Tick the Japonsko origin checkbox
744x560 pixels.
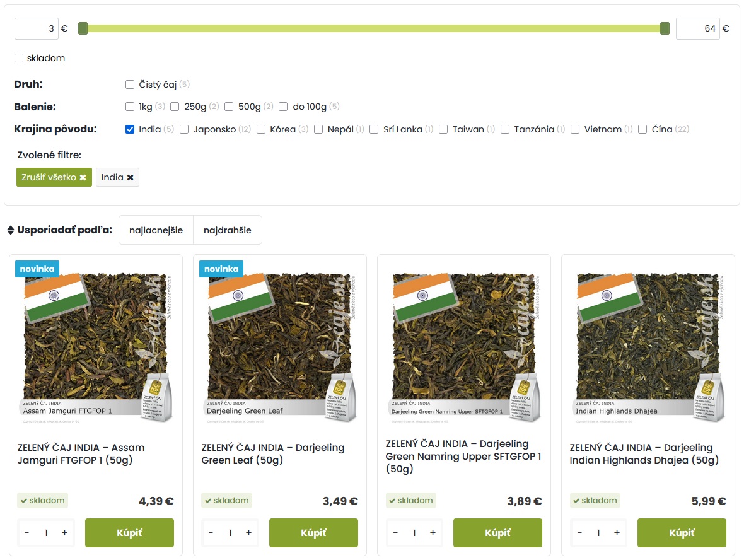(184, 129)
